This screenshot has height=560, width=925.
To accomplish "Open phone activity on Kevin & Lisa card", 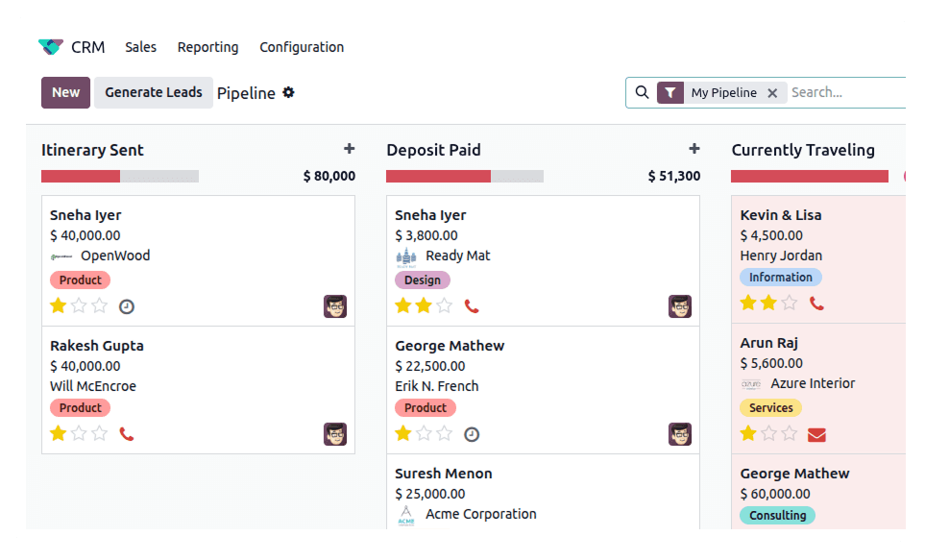I will (x=816, y=304).
